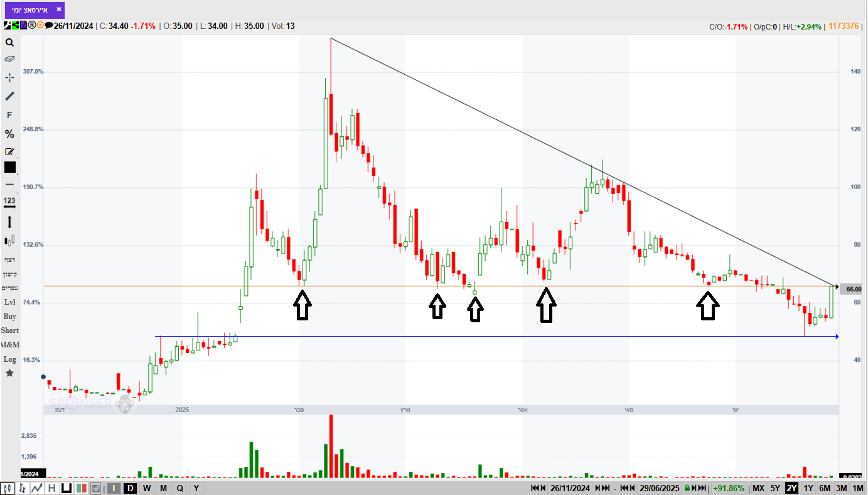Screen dimensions: 868x495
Task: Click the orange target circle icon
Action: click(40, 26)
